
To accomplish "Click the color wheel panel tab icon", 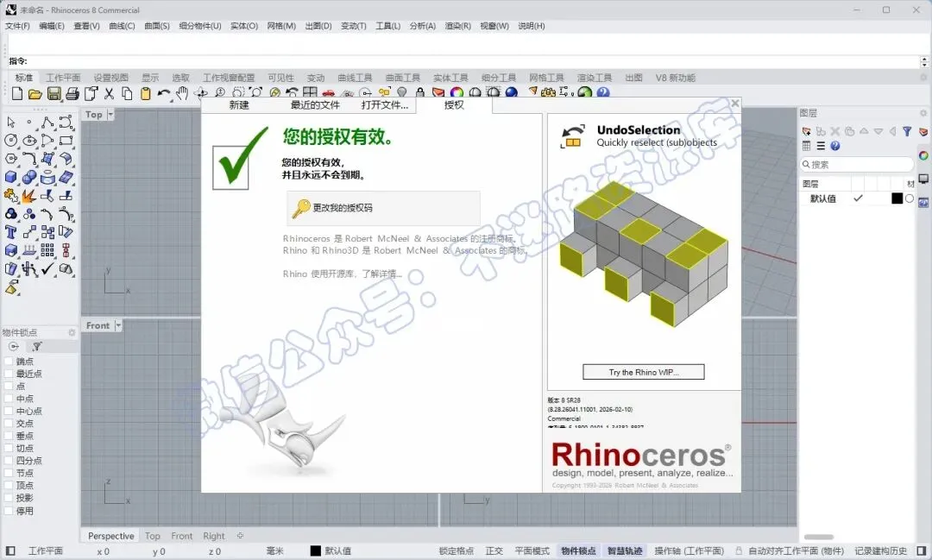I will point(923,156).
